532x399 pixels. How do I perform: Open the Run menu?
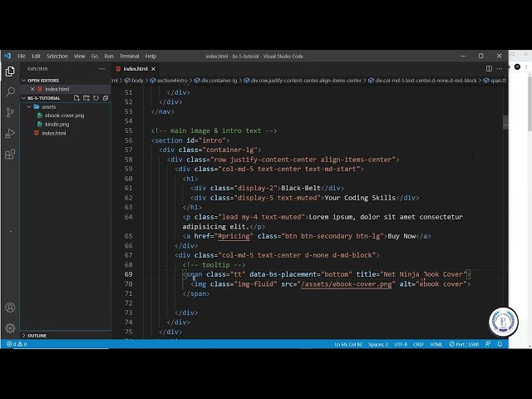click(x=109, y=57)
